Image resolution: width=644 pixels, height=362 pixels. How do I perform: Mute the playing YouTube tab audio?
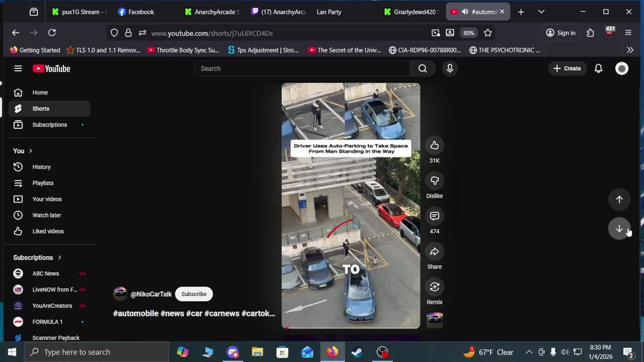pyautogui.click(x=465, y=12)
